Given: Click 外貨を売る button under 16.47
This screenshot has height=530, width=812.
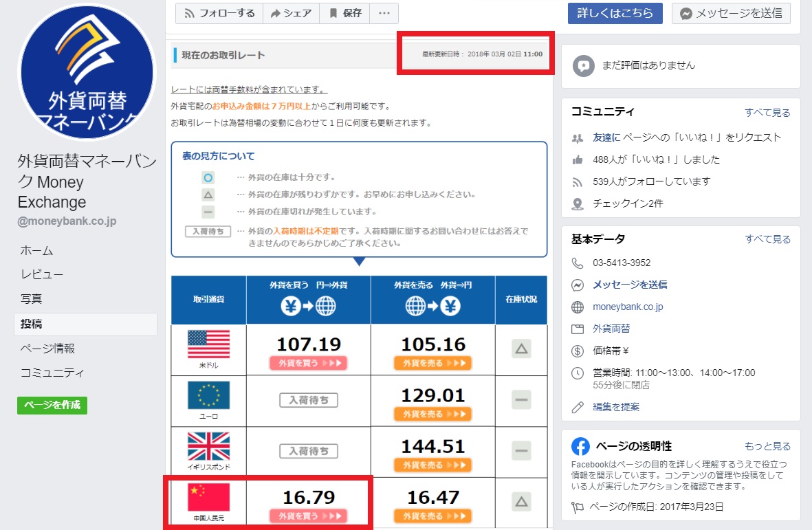Looking at the screenshot, I should [x=433, y=516].
